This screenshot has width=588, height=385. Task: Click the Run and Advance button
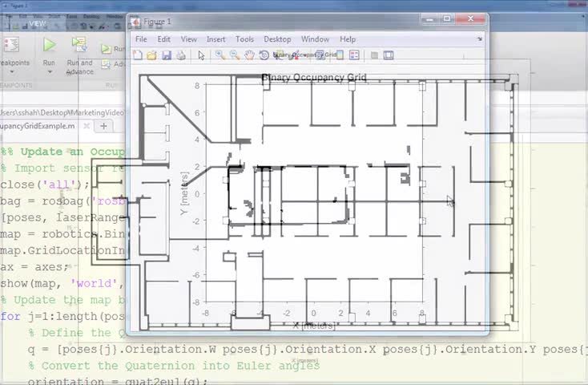tap(80, 55)
